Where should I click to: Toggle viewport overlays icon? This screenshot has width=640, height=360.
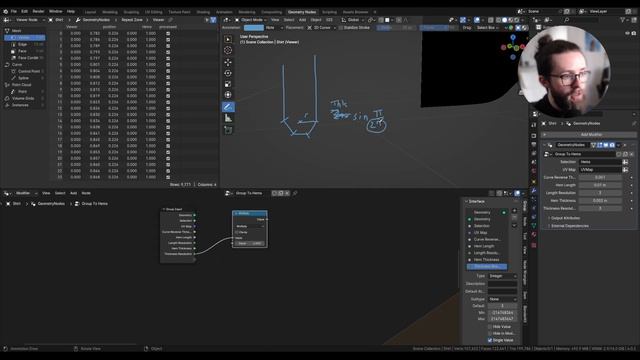(477, 20)
